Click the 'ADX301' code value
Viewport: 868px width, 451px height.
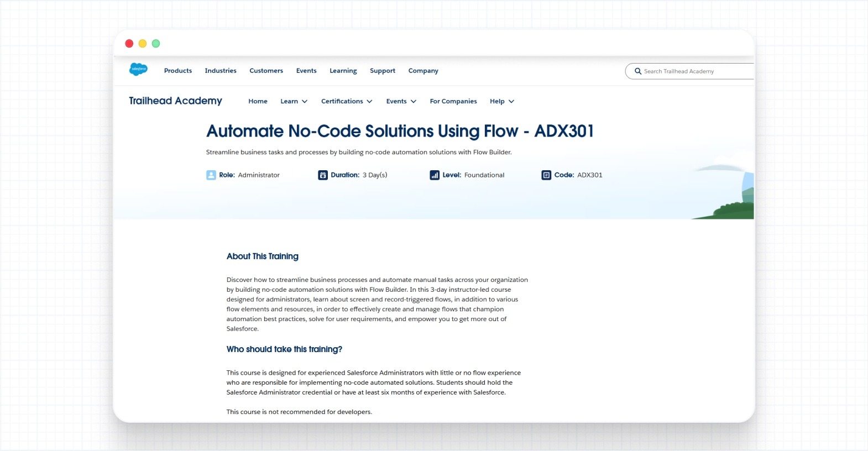pos(590,175)
